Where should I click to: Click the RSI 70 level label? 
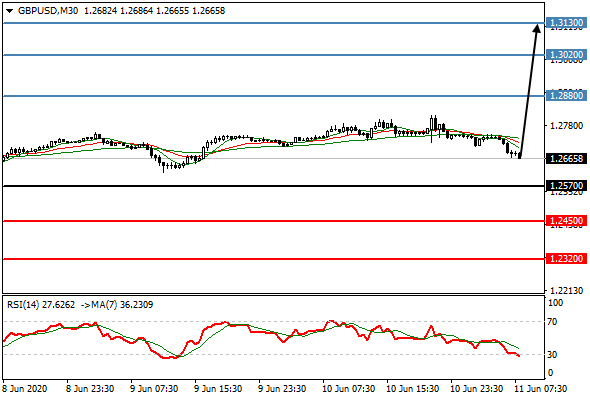(x=552, y=322)
